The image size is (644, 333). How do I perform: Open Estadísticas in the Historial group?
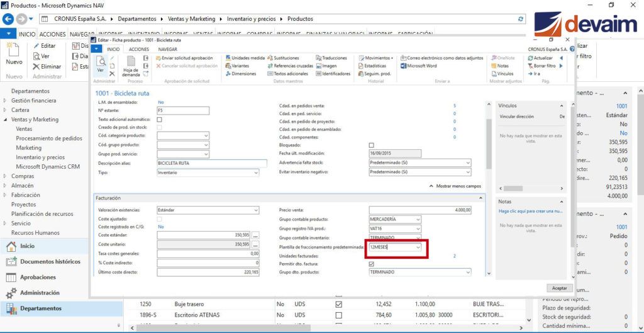(x=372, y=65)
